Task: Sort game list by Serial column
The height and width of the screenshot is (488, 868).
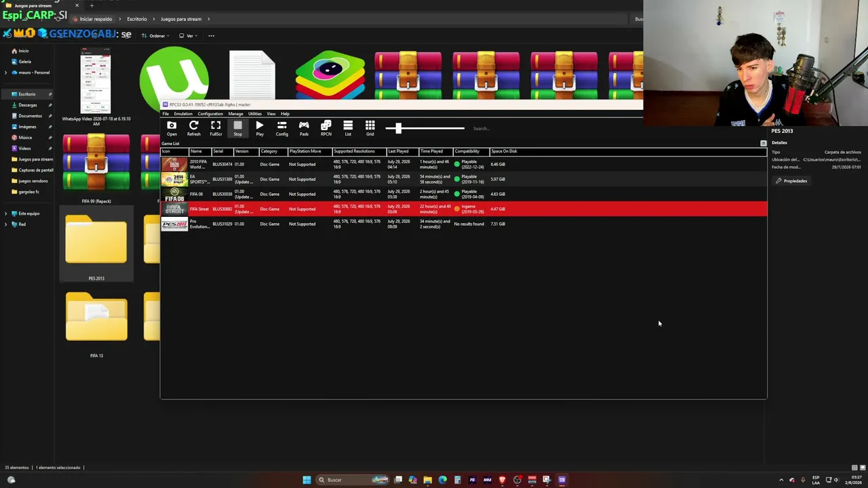Action: pos(222,151)
